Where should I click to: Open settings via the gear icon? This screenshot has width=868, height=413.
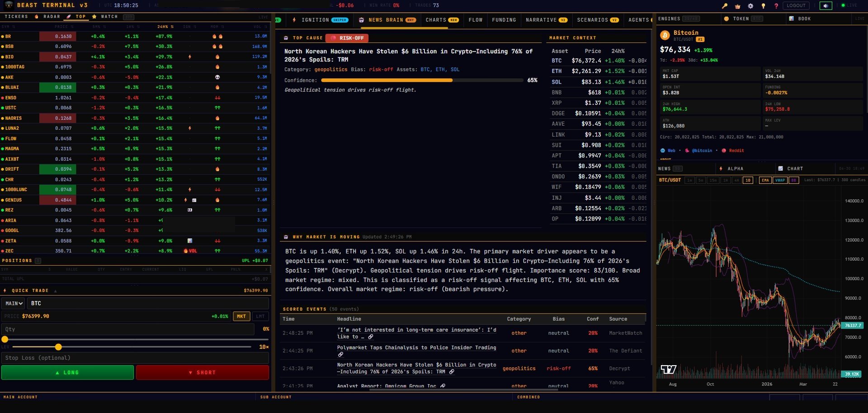coord(750,6)
